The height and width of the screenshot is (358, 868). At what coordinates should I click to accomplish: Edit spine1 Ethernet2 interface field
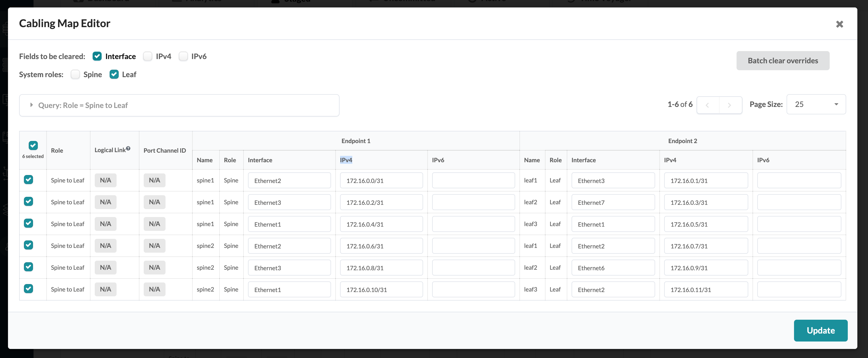coord(289,181)
